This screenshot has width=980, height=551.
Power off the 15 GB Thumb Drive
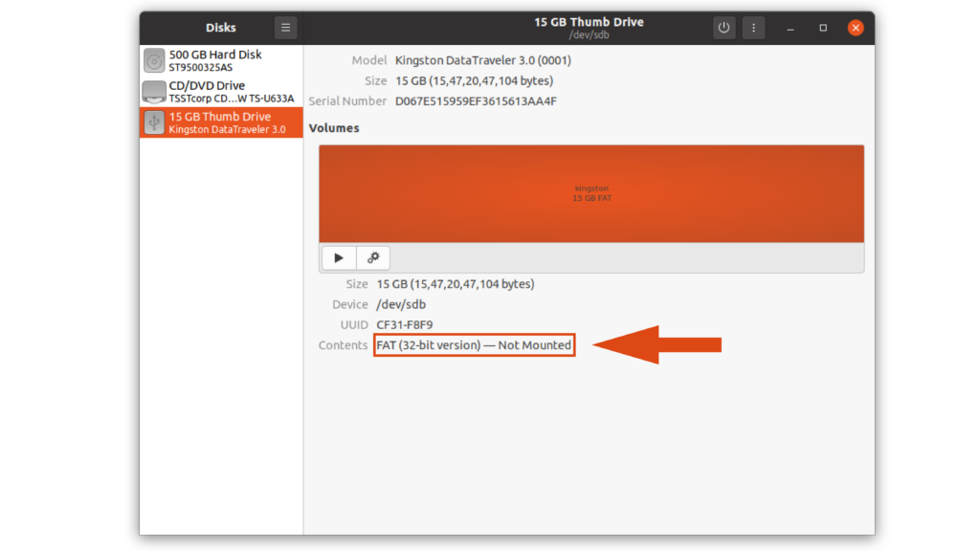[x=724, y=27]
